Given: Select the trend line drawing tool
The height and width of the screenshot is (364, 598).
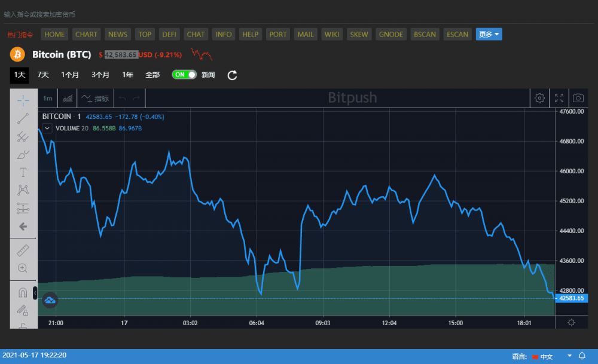Looking at the screenshot, I should click(23, 118).
